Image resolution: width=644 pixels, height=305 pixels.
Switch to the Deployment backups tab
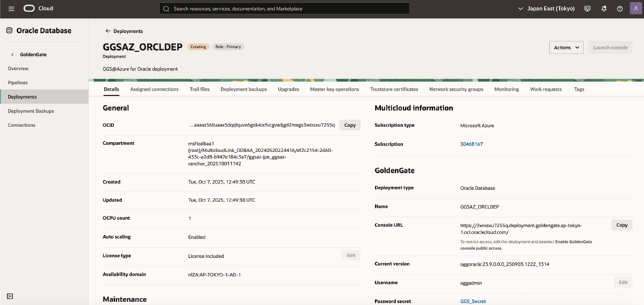(x=243, y=89)
